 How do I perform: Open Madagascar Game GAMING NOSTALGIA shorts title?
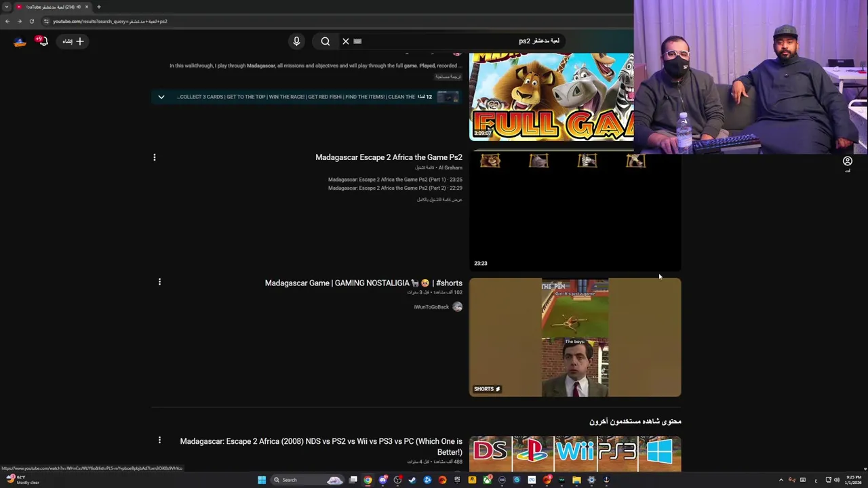[363, 283]
